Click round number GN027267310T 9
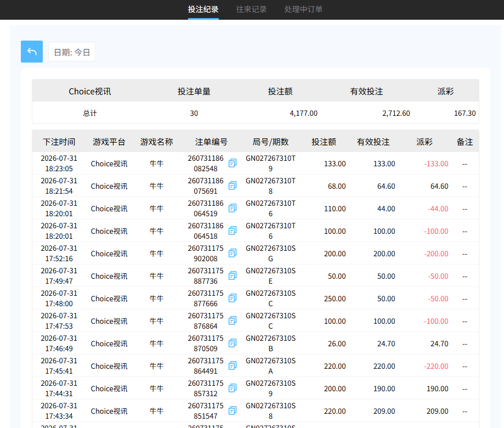Image resolution: width=504 pixels, height=428 pixels. coord(270,164)
